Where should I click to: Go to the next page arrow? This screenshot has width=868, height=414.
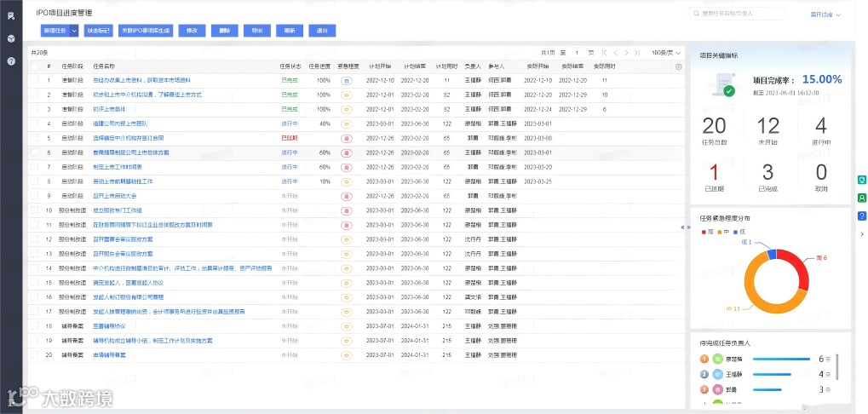coord(626,53)
